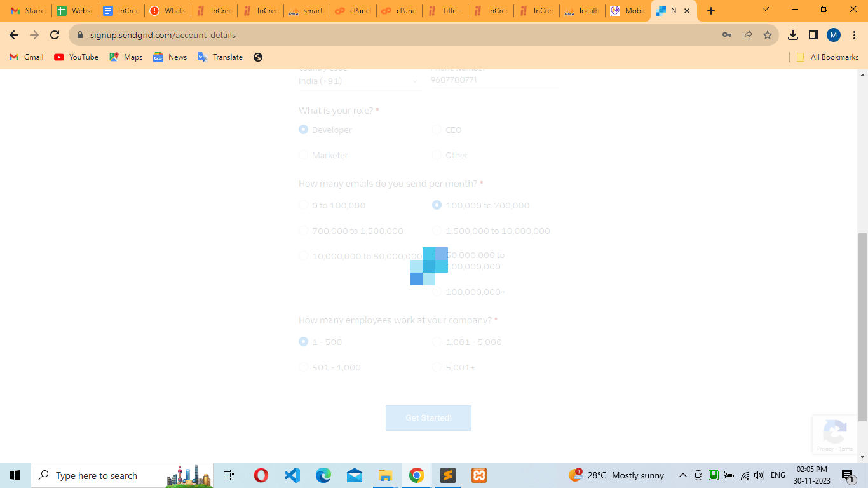
Task: Open the Chrome downloads icon
Action: click(x=793, y=35)
